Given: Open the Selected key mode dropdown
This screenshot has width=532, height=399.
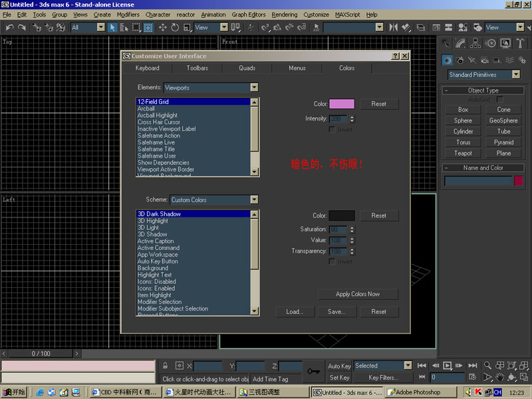Looking at the screenshot, I should click(x=408, y=365).
